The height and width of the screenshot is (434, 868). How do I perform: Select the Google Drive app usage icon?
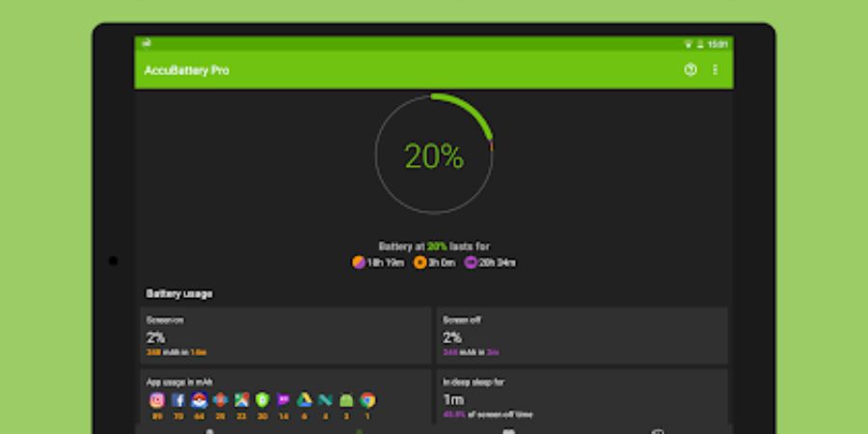pos(305,400)
